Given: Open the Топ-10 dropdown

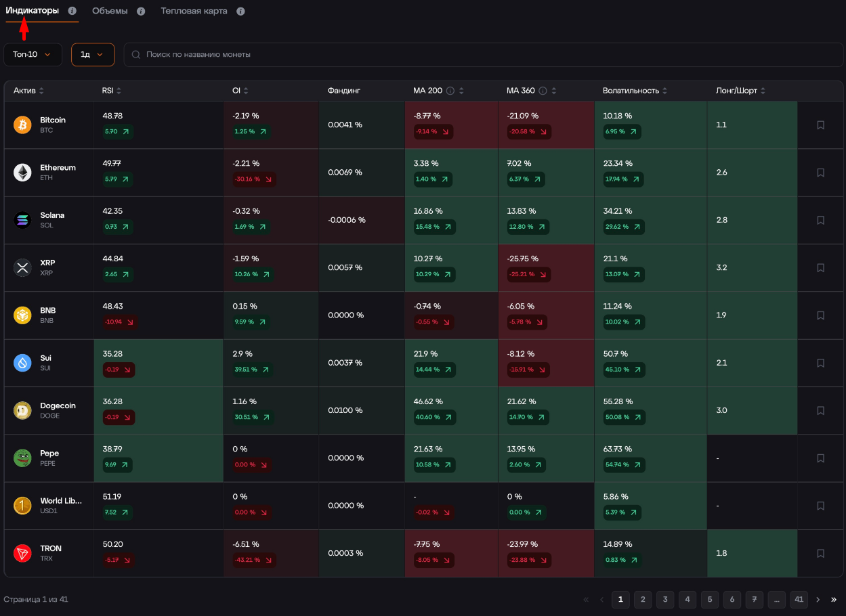Looking at the screenshot, I should 33,54.
